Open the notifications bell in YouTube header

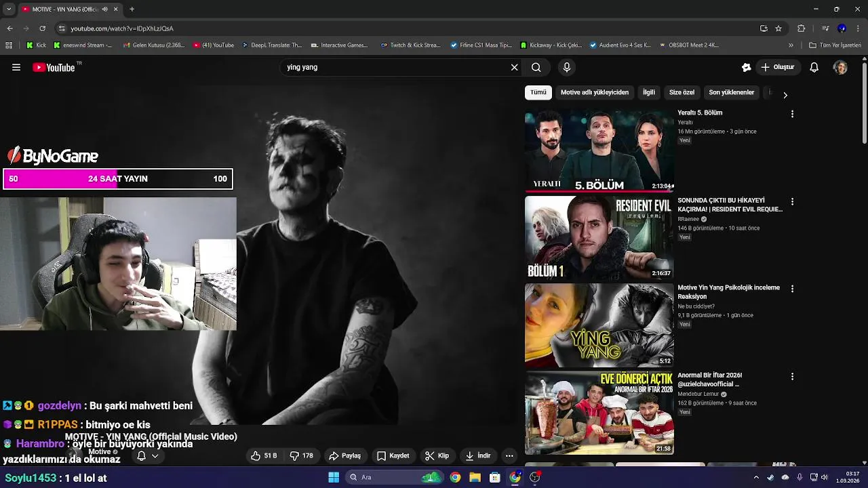point(814,67)
